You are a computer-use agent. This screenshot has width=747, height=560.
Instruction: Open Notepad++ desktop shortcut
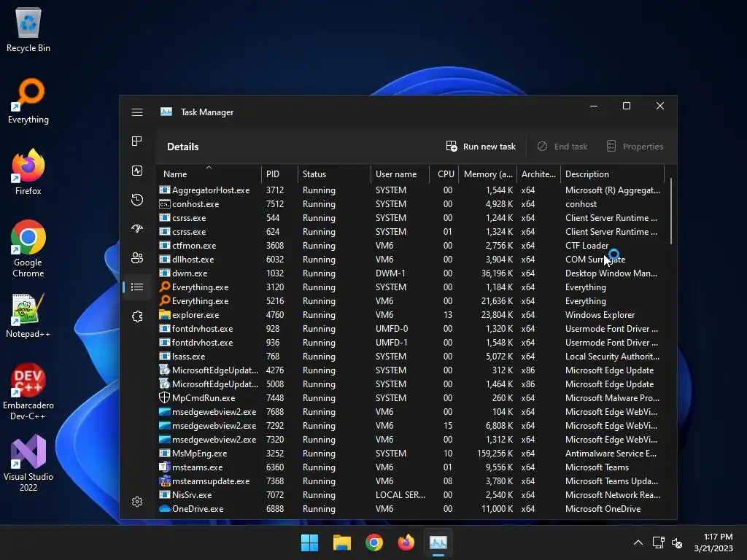[x=28, y=315]
